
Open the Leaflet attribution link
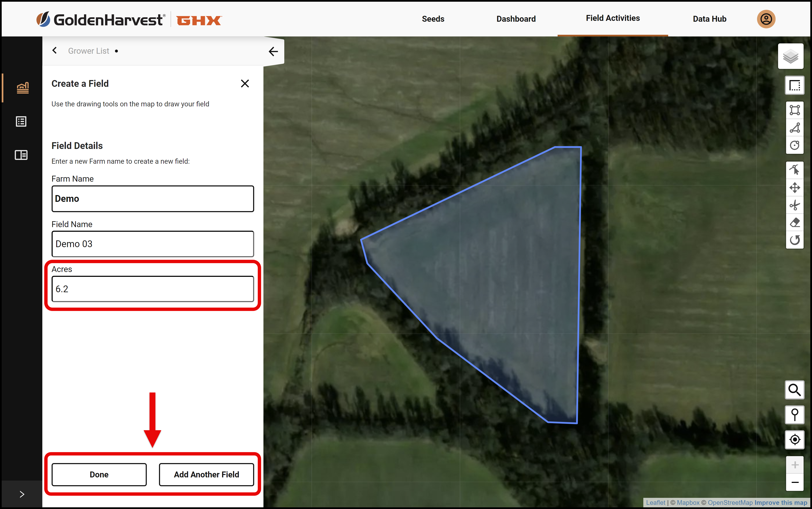point(656,503)
